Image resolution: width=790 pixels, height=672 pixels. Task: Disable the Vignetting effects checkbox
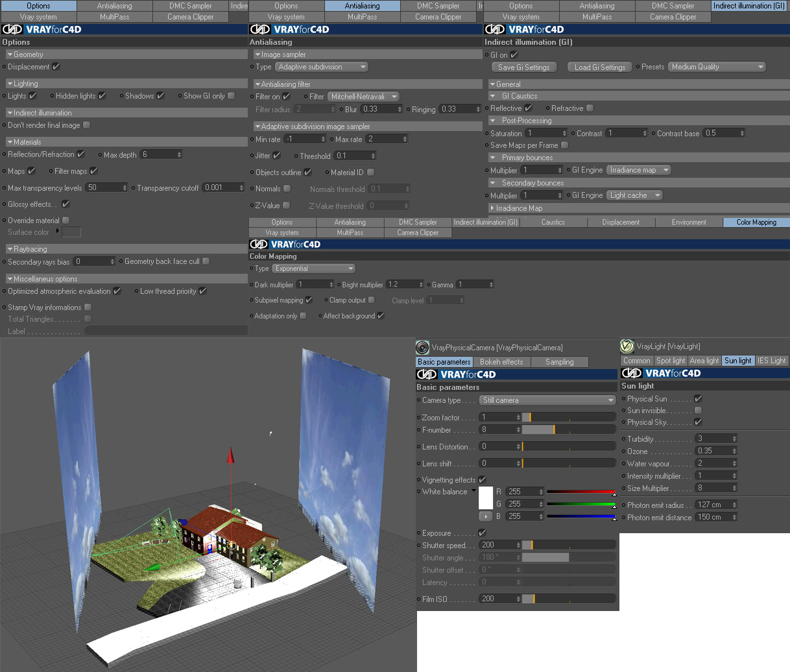(482, 479)
